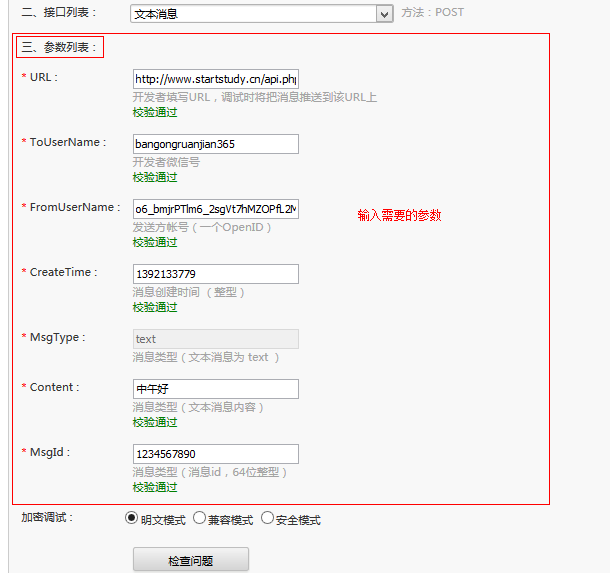
Task: Click the 方法：POST label
Action: (433, 12)
